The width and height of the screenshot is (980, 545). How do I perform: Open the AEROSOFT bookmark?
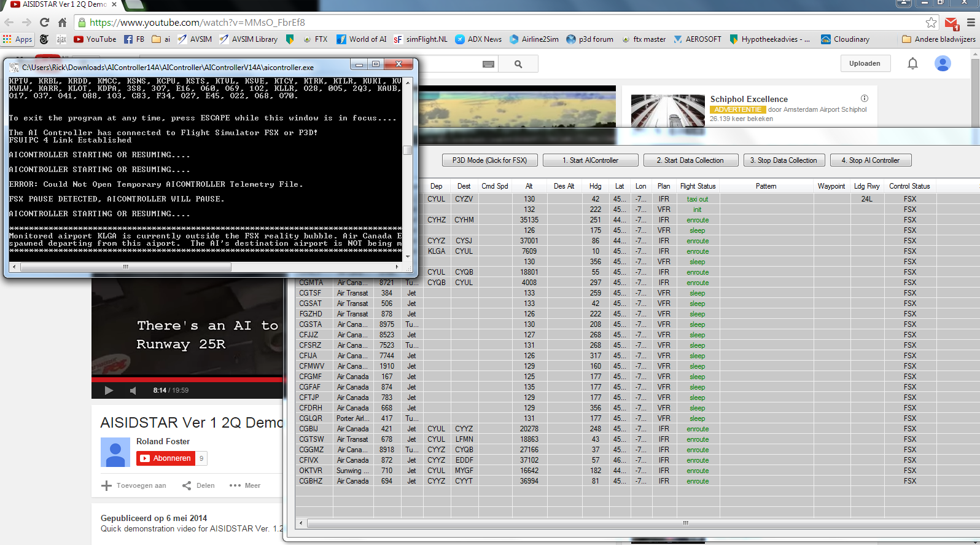coord(698,39)
